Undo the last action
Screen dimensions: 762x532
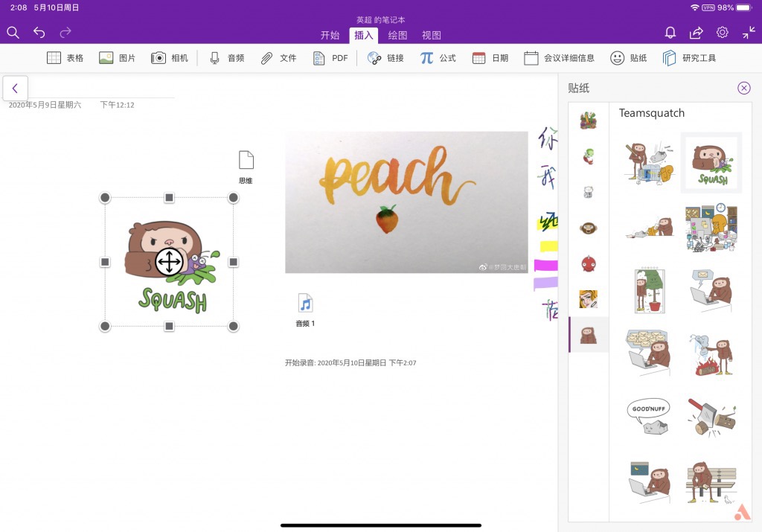click(x=39, y=33)
